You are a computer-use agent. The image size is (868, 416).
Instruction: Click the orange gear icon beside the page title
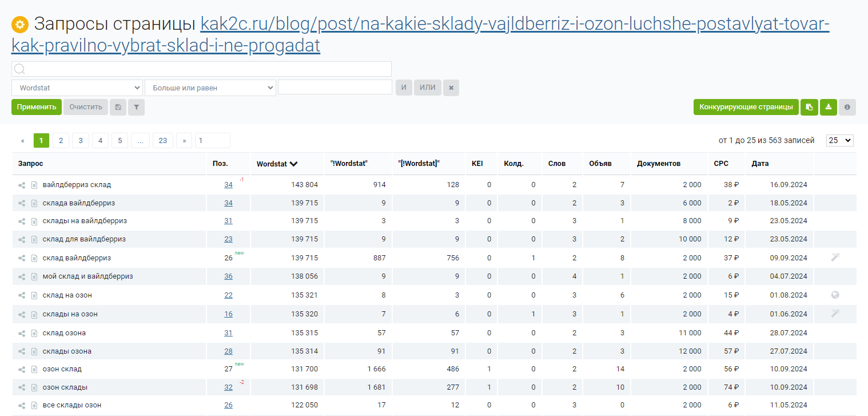(20, 25)
